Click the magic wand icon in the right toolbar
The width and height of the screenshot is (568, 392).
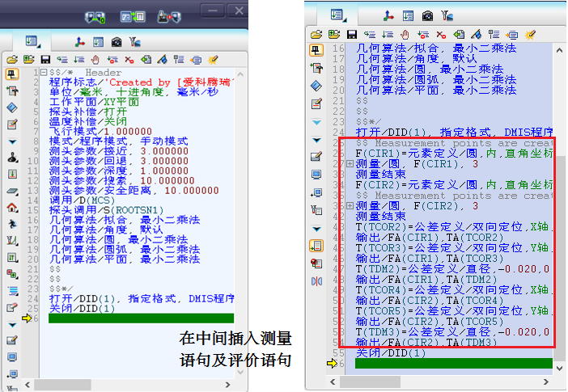click(531, 34)
